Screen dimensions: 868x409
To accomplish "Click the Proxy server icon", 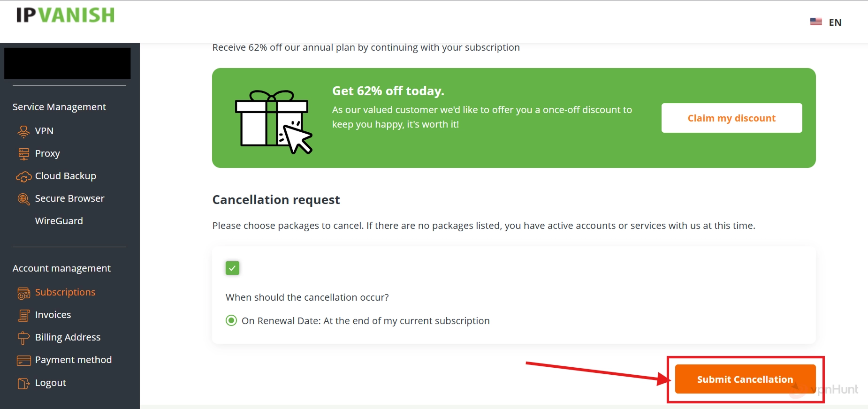I will (x=23, y=154).
